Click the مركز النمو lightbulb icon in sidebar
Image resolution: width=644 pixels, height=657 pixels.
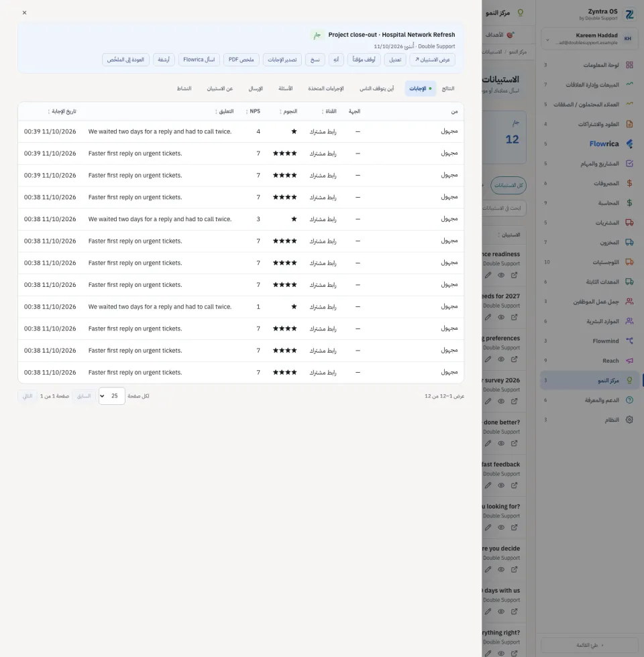629,380
